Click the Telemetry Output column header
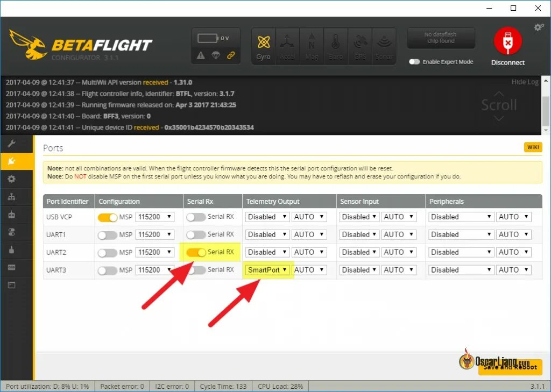Screen dimensions: 551x392 [x=289, y=201]
